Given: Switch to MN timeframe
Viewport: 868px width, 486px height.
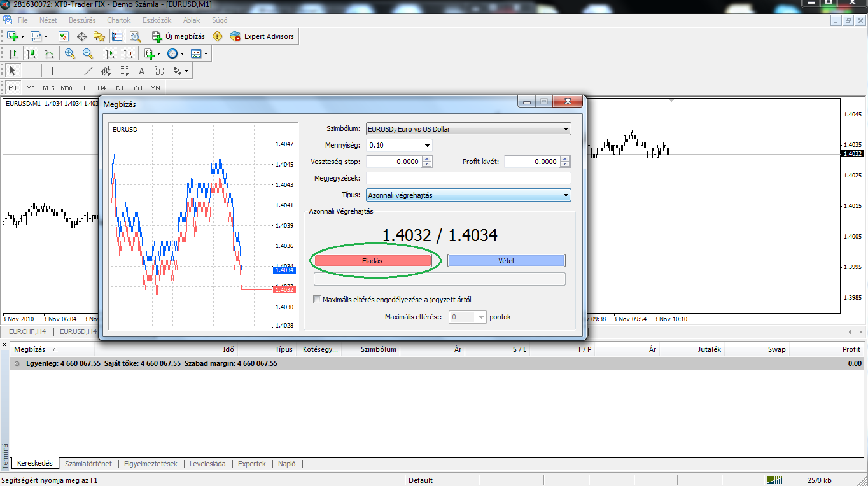Looking at the screenshot, I should 155,88.
